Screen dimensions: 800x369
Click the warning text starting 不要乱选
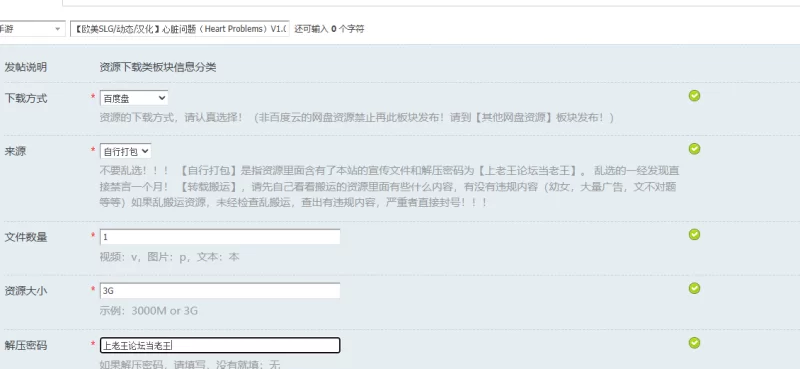389,186
